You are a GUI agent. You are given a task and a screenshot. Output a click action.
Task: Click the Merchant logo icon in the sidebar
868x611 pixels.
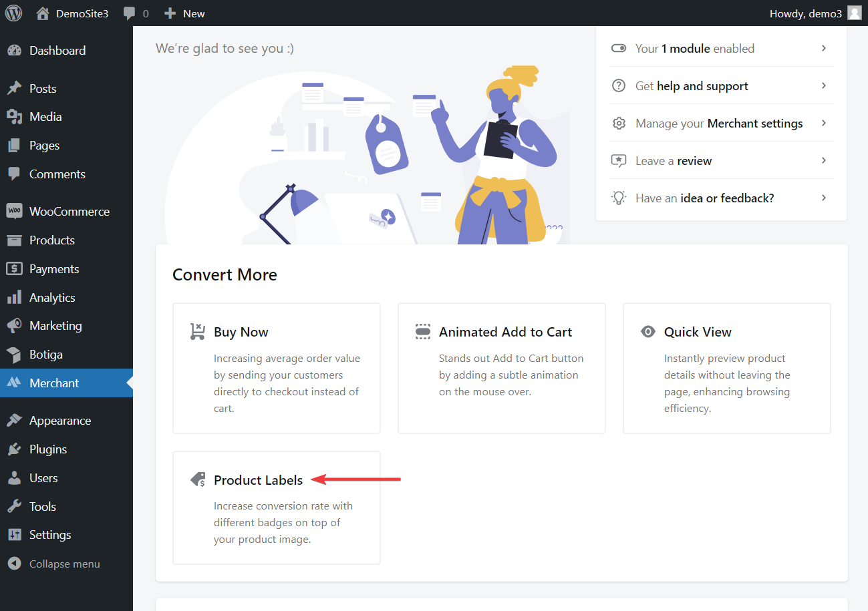tap(14, 383)
